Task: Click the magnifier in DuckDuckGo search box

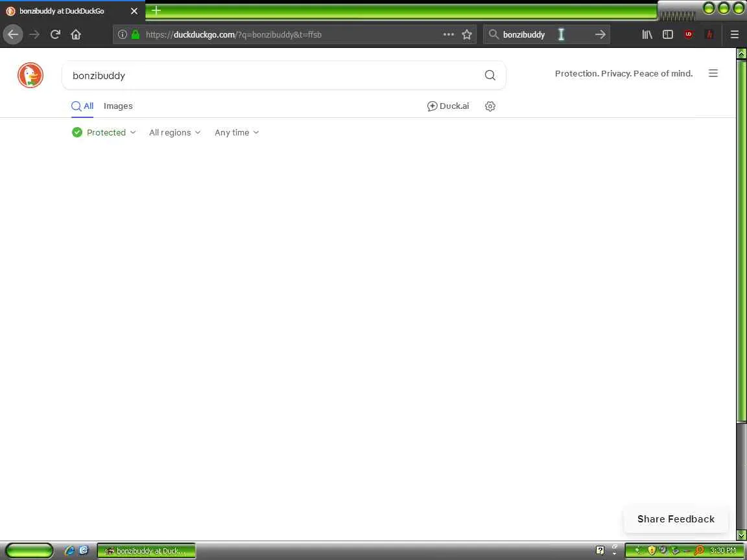Action: tap(490, 75)
